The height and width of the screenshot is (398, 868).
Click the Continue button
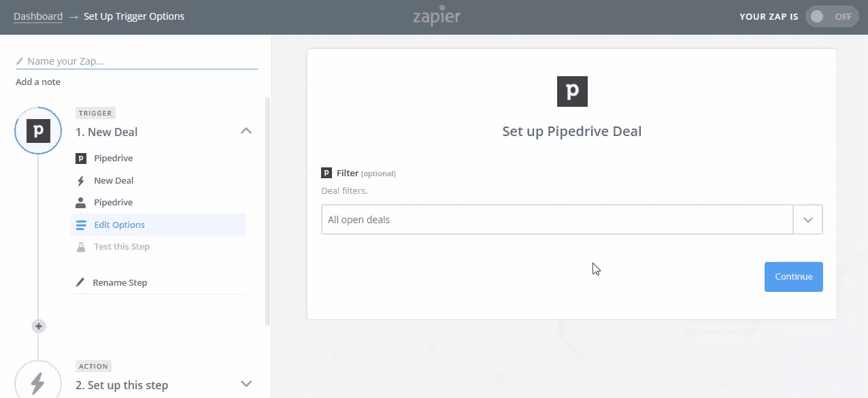pos(794,277)
